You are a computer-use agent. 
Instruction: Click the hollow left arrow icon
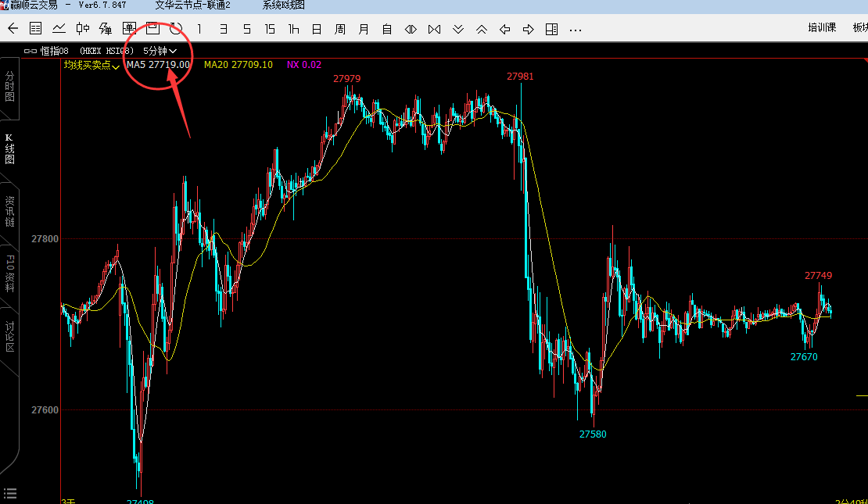click(505, 29)
